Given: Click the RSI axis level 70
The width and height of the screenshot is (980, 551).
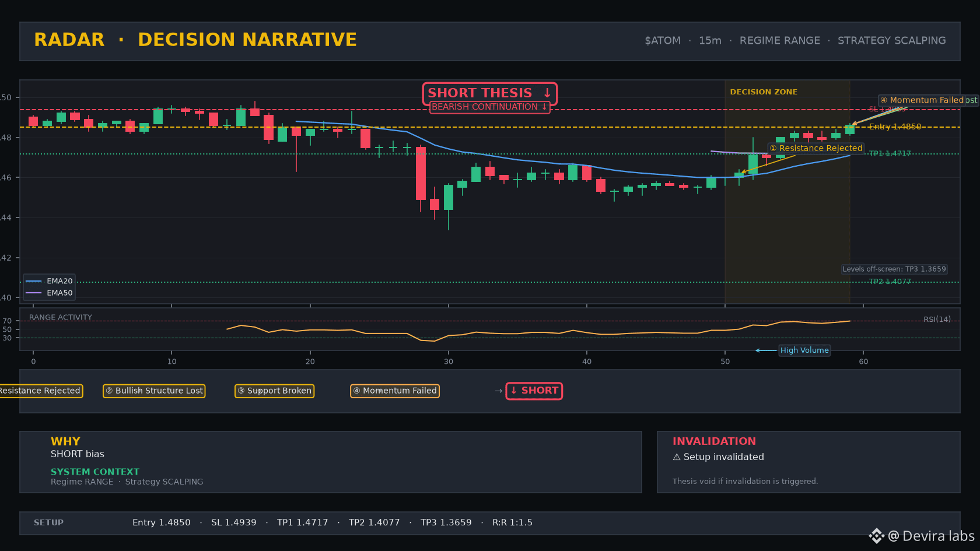Looking at the screenshot, I should (x=7, y=321).
